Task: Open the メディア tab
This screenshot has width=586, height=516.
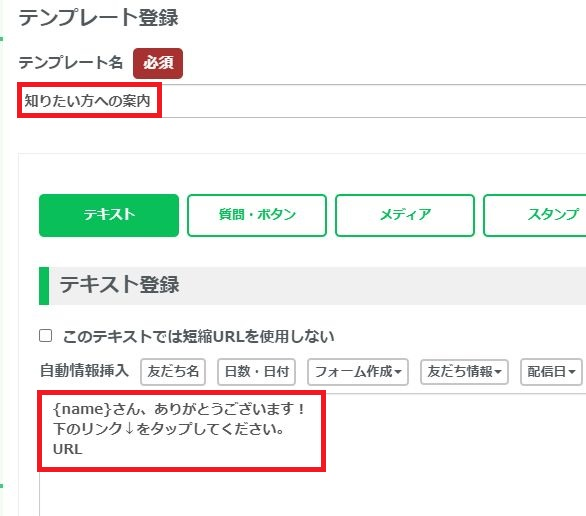Action: pos(405,215)
